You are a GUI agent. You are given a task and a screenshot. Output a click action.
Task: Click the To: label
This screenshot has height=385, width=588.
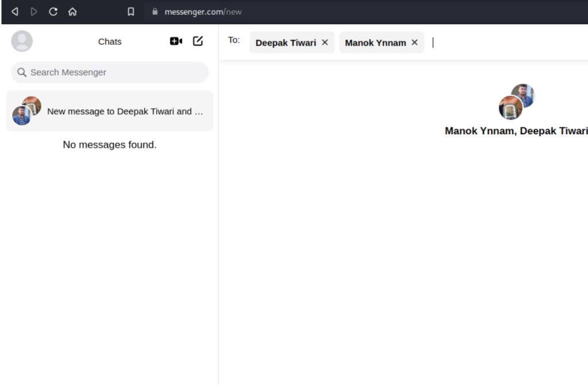point(234,40)
